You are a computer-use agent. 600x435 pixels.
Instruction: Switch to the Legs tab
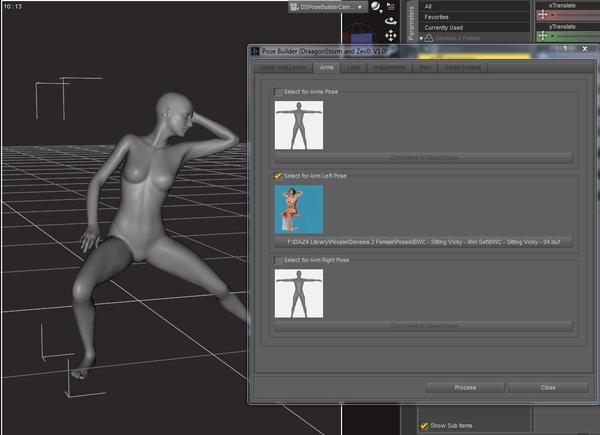pyautogui.click(x=354, y=68)
